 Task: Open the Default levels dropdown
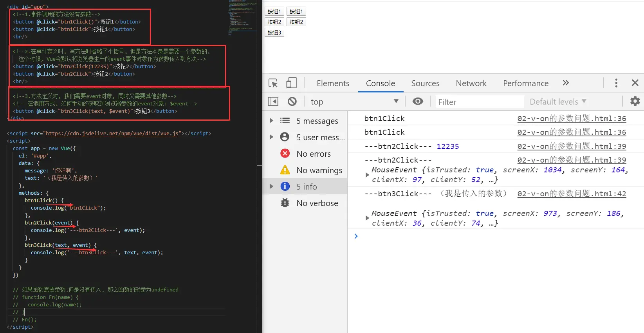point(558,101)
